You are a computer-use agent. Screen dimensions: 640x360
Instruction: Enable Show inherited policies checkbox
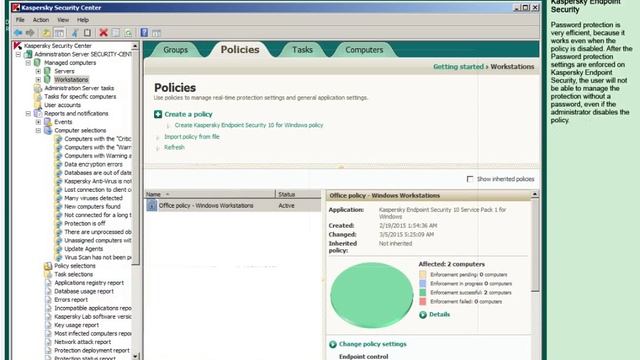[470, 179]
